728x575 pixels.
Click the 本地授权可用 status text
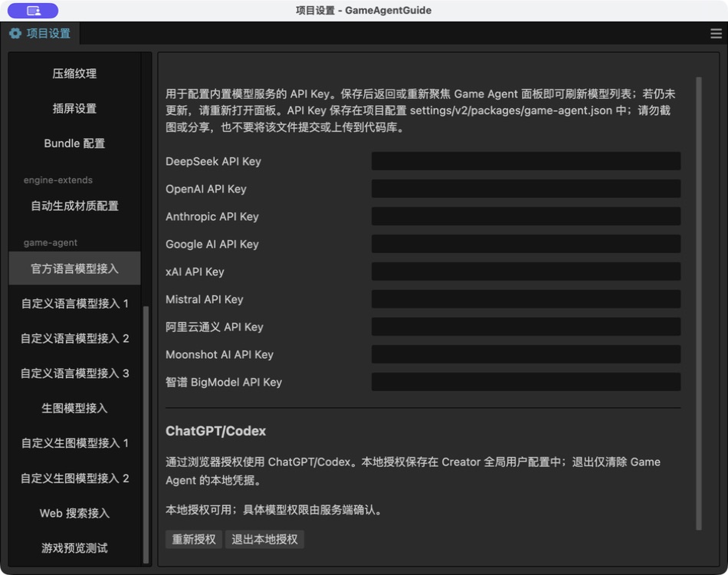[x=274, y=510]
